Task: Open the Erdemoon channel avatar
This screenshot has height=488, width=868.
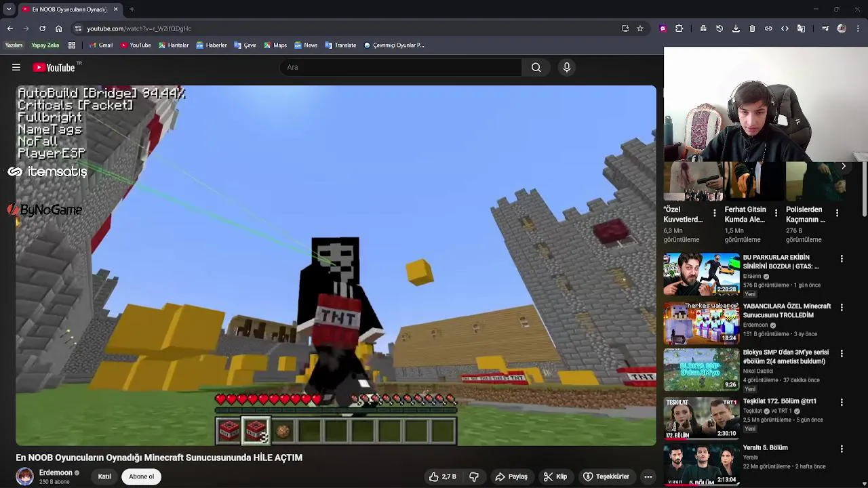Action: click(x=25, y=476)
